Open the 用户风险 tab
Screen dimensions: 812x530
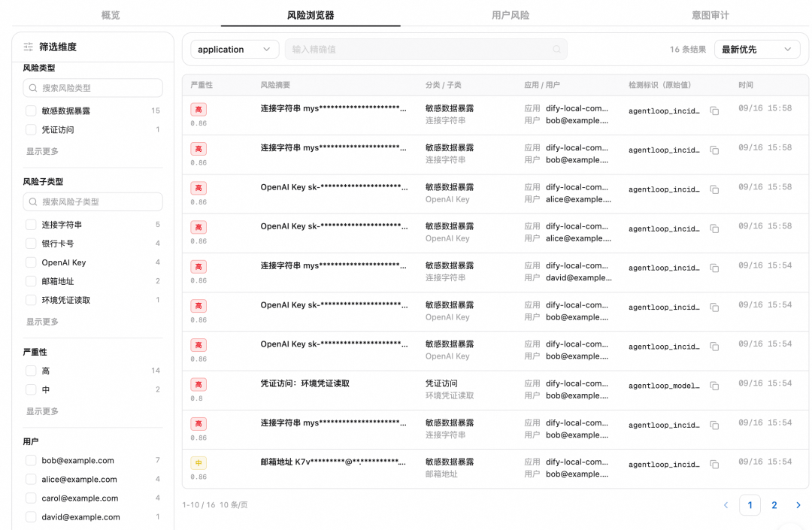[x=511, y=15]
